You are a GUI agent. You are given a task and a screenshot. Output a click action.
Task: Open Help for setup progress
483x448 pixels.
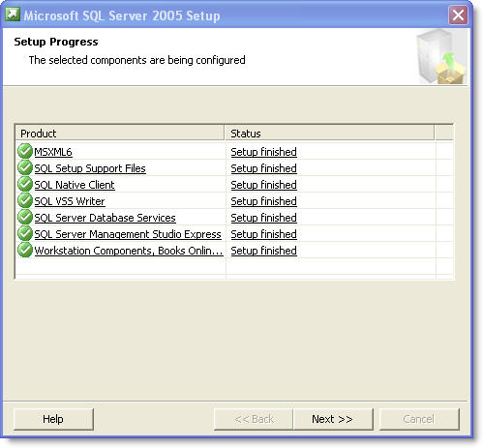pos(53,419)
